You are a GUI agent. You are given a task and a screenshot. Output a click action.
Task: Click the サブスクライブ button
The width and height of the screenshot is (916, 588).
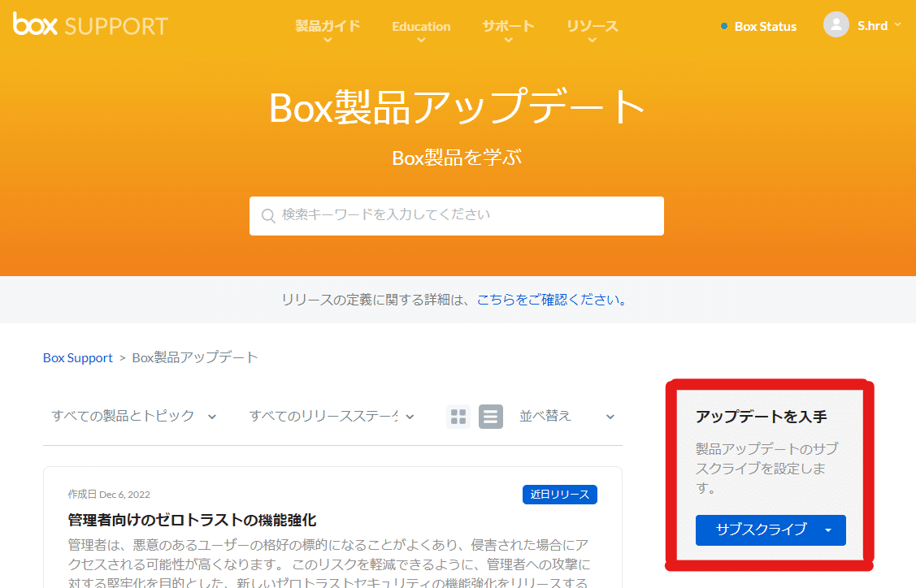(x=760, y=530)
